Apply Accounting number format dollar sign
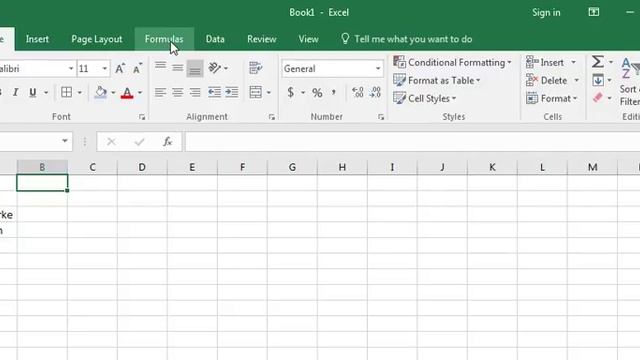The width and height of the screenshot is (640, 360). click(x=290, y=93)
